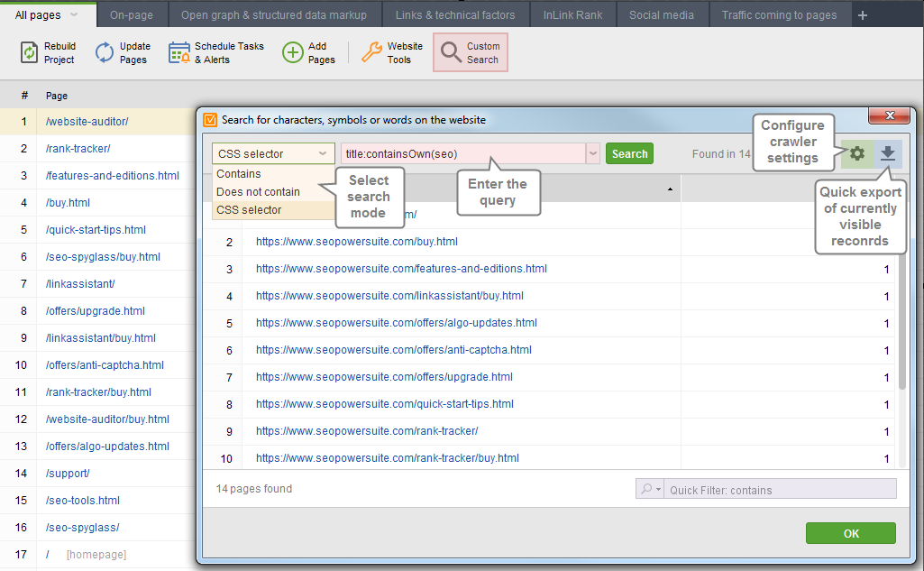
Task: Select /website-auditor/buy.html in pages list
Action: 108,419
